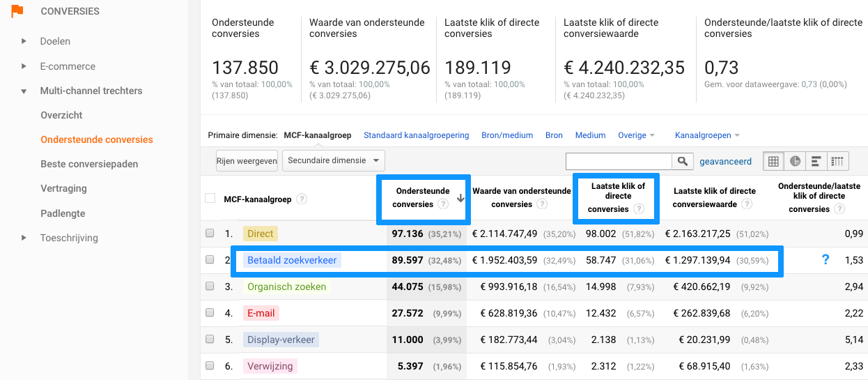868x380 pixels.
Task: Open the E-mail channel
Action: (261, 313)
